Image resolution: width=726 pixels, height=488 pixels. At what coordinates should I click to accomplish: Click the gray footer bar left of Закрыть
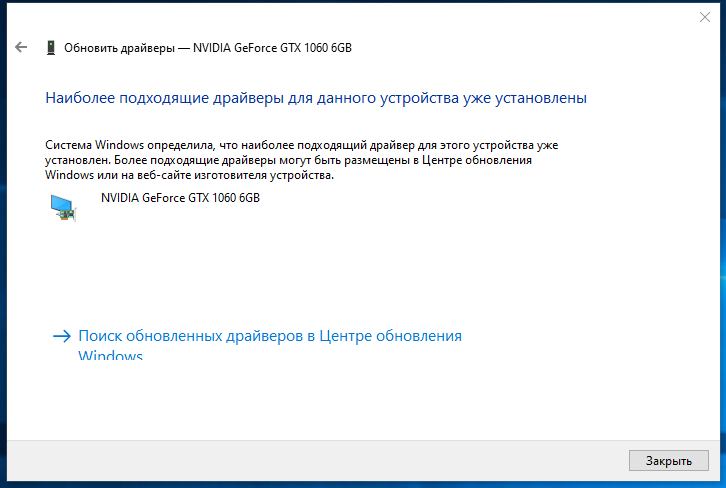pyautogui.click(x=317, y=461)
